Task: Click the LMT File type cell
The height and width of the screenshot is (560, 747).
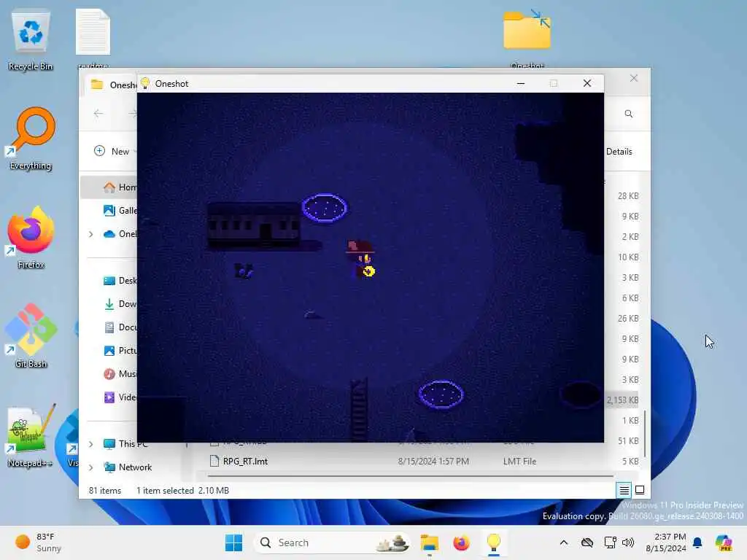Action: pyautogui.click(x=519, y=462)
